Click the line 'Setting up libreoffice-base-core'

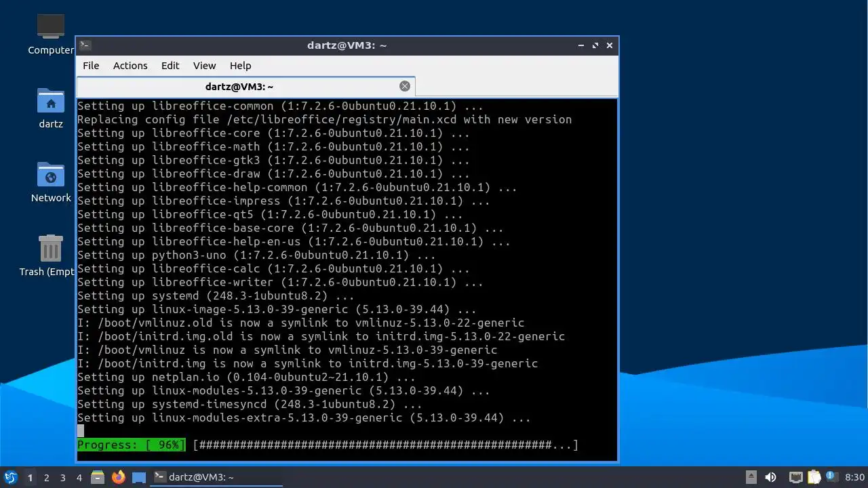290,228
